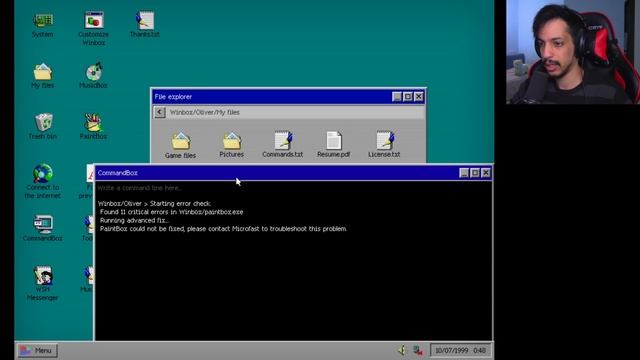Click 'Running advanced fix' output line

[134, 220]
